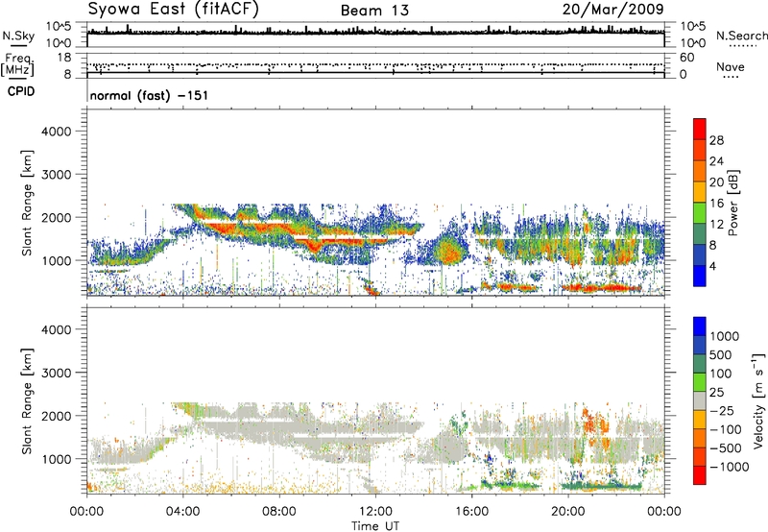The height and width of the screenshot is (532, 768).
Task: Pick the red top segment of the power color bar
Action: click(700, 129)
